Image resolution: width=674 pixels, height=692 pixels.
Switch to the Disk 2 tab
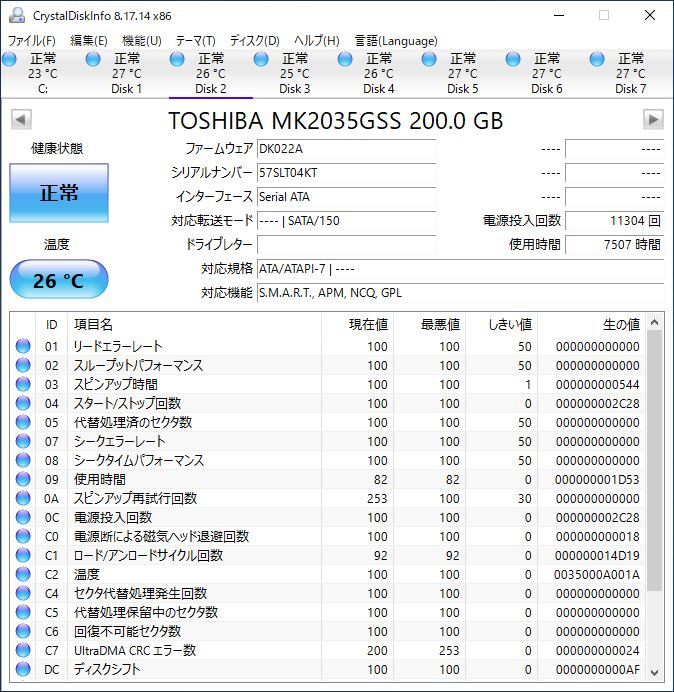coord(211,73)
